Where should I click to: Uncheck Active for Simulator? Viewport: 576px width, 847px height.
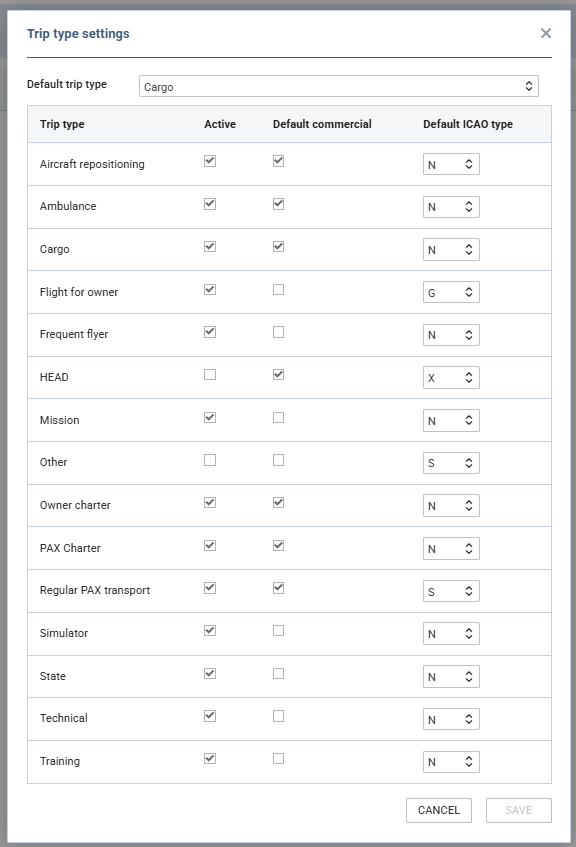[x=210, y=630]
